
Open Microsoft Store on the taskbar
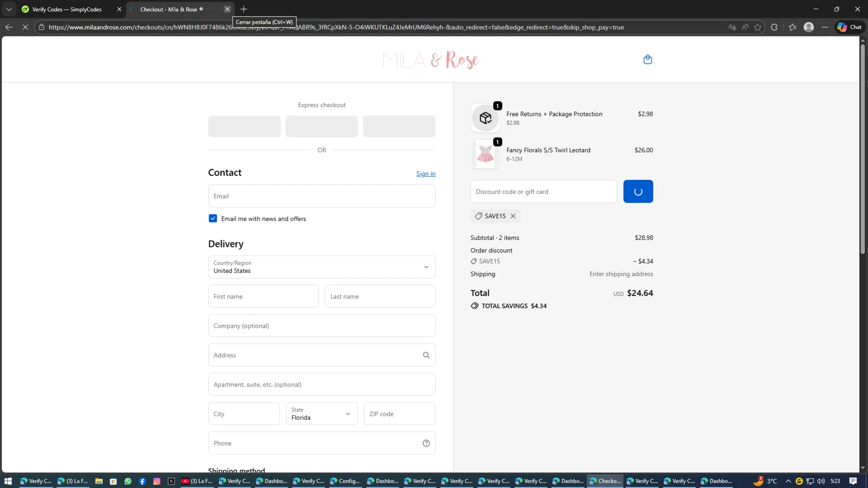tap(113, 481)
